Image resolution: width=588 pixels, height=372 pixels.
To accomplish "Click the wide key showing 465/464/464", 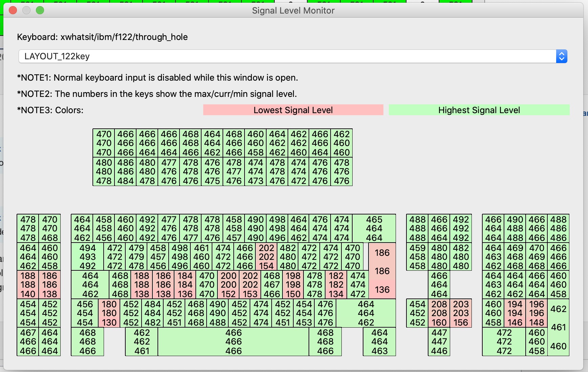I will point(374,228).
